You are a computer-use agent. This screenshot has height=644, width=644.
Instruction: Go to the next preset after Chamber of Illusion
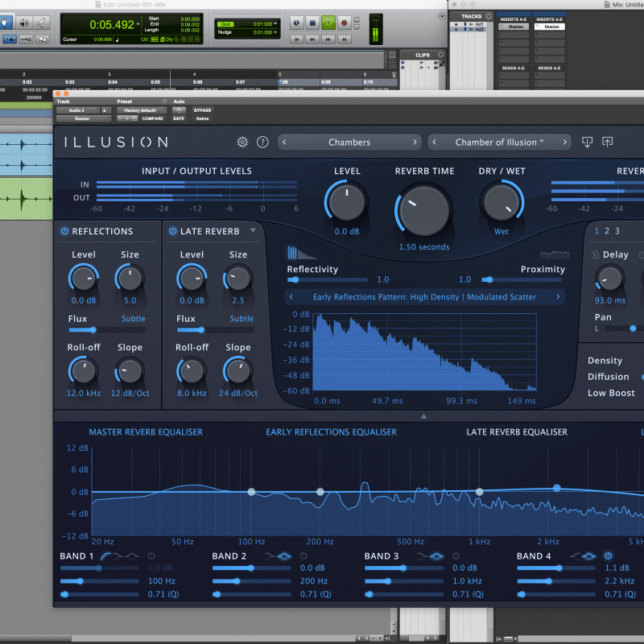(565, 142)
